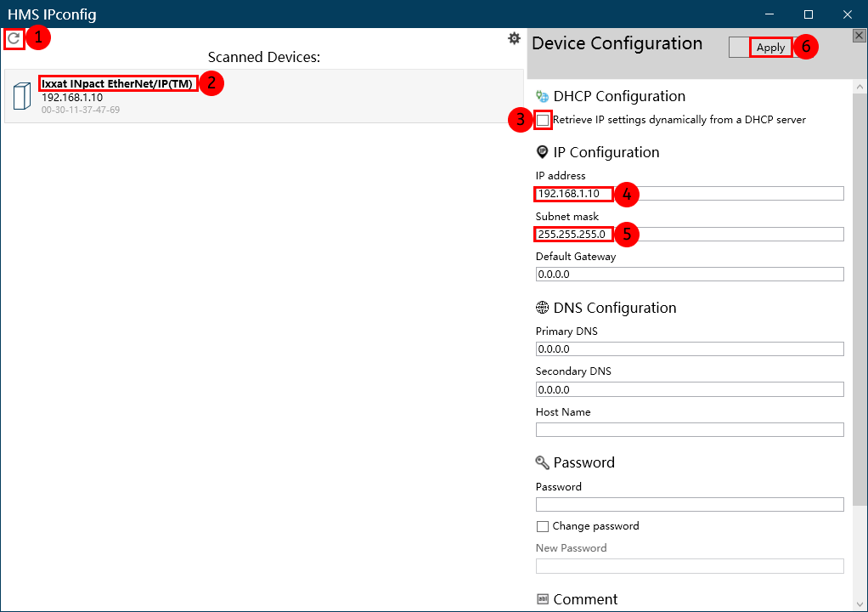Toggle the Change password checkbox

[x=543, y=526]
